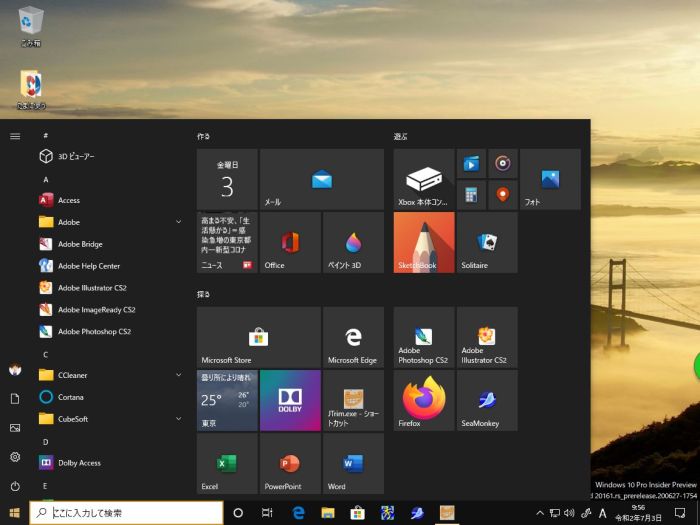Click the power button in Start sidebar
Screen dimensions: 700x525
tap(15, 486)
